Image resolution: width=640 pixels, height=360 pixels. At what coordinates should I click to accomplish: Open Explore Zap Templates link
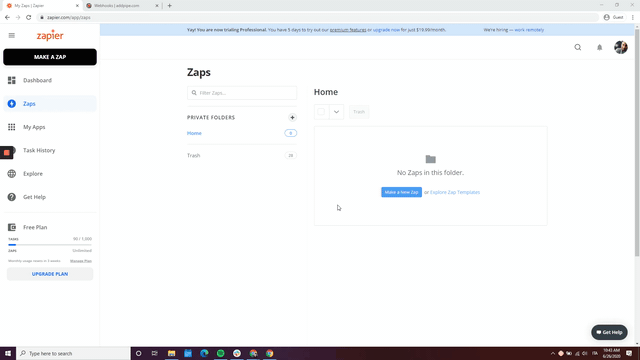[x=455, y=192]
